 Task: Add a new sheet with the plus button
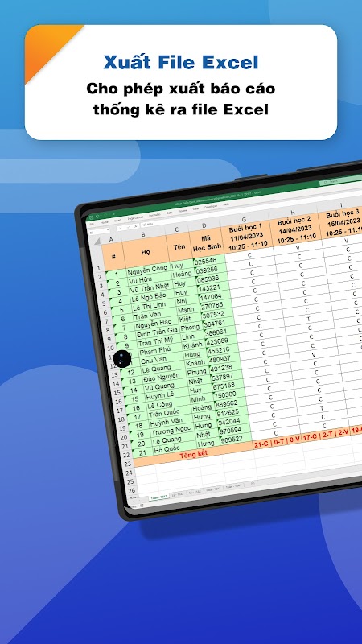253,484
